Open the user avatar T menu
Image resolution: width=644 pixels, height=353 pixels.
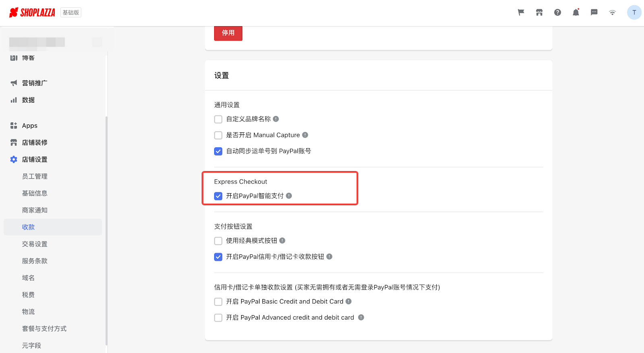634,12
